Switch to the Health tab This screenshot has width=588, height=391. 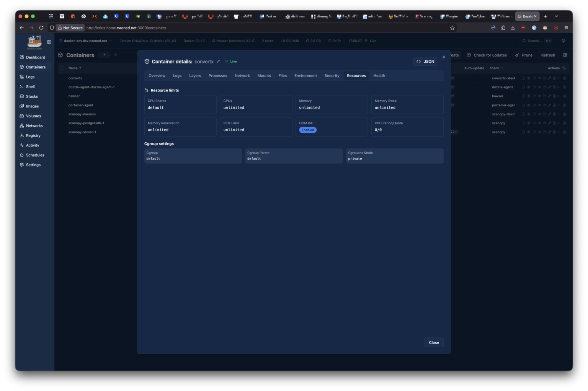379,76
